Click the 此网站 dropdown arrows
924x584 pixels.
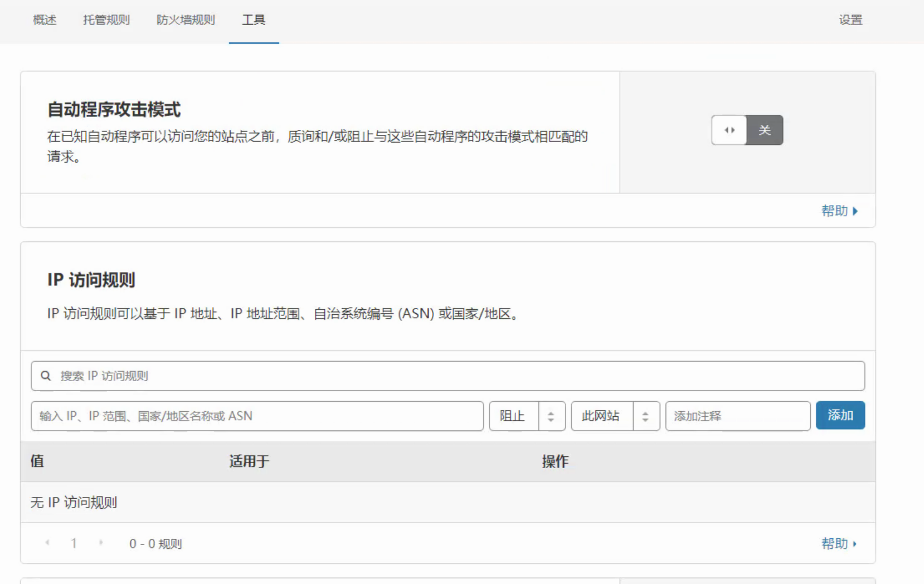click(645, 416)
